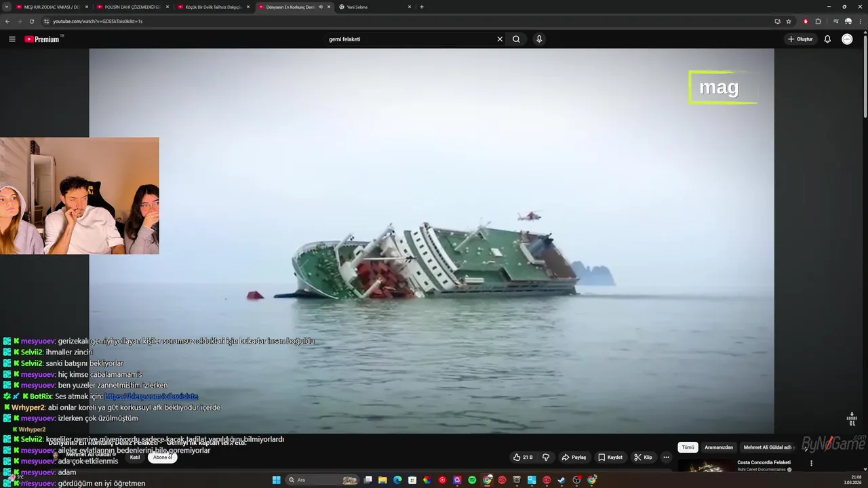
Task: Click the 'Abone ol' subscribe button
Action: 163,457
